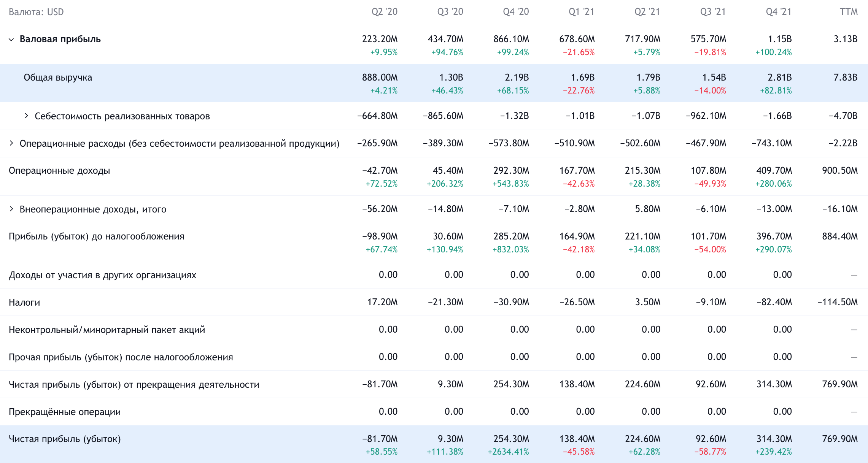Click the +94.76% gross profit change
Viewport: 868px width, 463px height.
[x=447, y=52]
